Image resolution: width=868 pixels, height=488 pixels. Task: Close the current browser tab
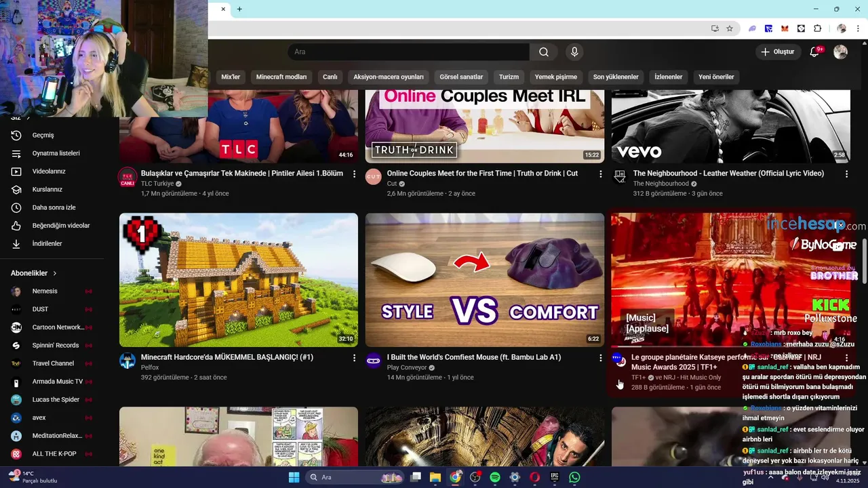pyautogui.click(x=223, y=9)
